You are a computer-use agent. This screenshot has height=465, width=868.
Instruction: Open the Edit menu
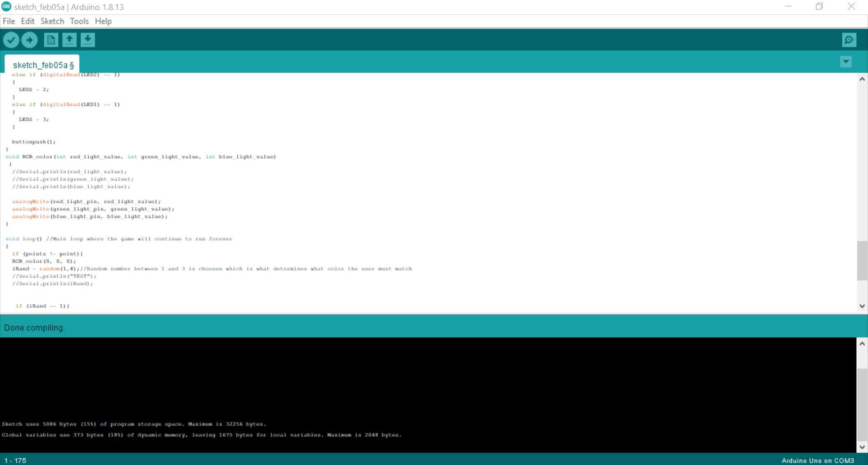click(28, 21)
